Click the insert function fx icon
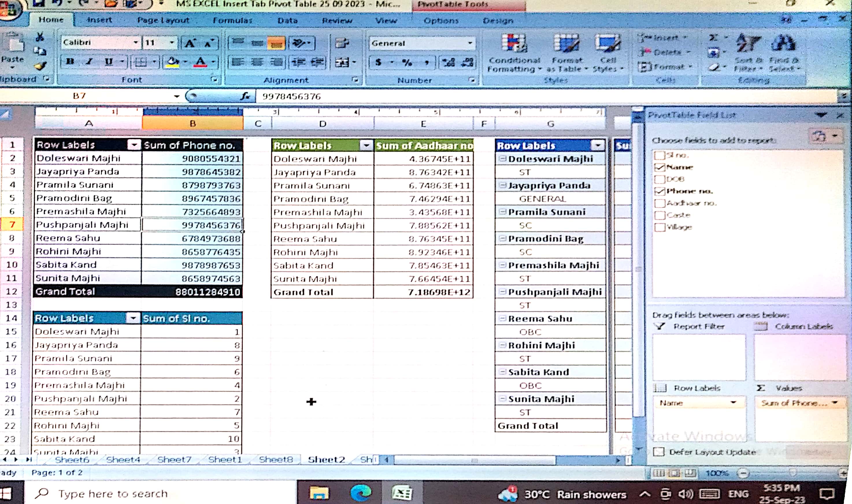The width and height of the screenshot is (852, 504). (x=245, y=97)
